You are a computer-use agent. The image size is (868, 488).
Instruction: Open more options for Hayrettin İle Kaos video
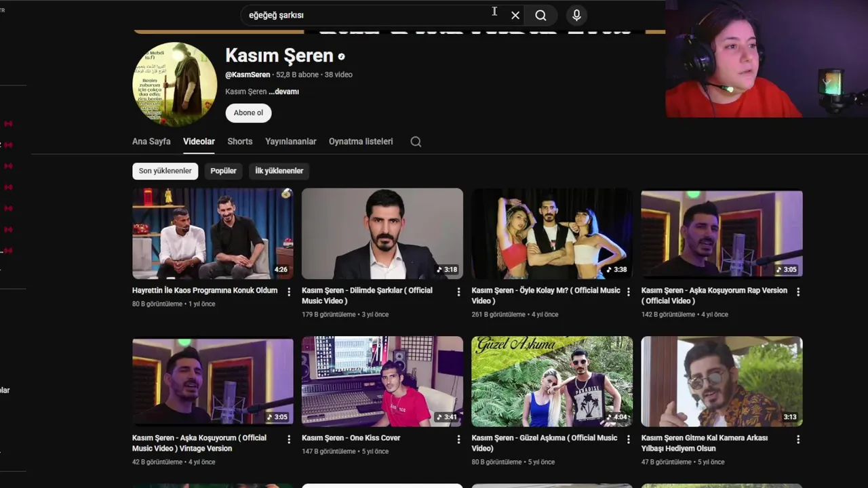point(289,291)
